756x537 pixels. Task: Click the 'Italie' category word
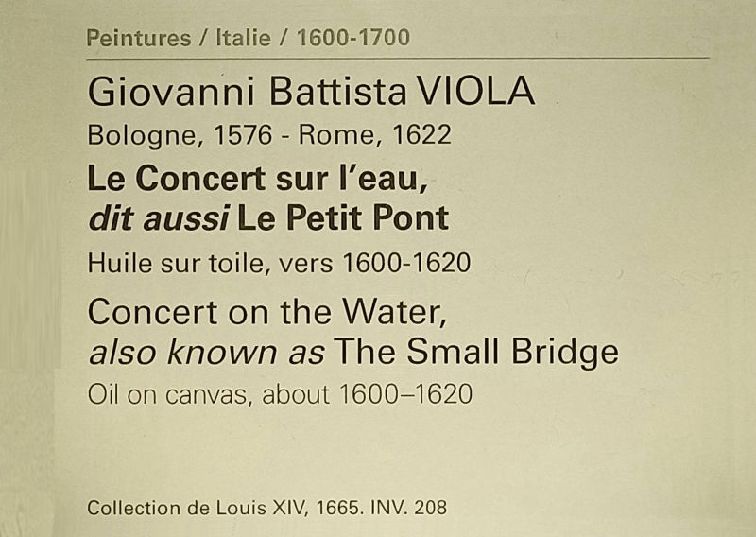[243, 38]
